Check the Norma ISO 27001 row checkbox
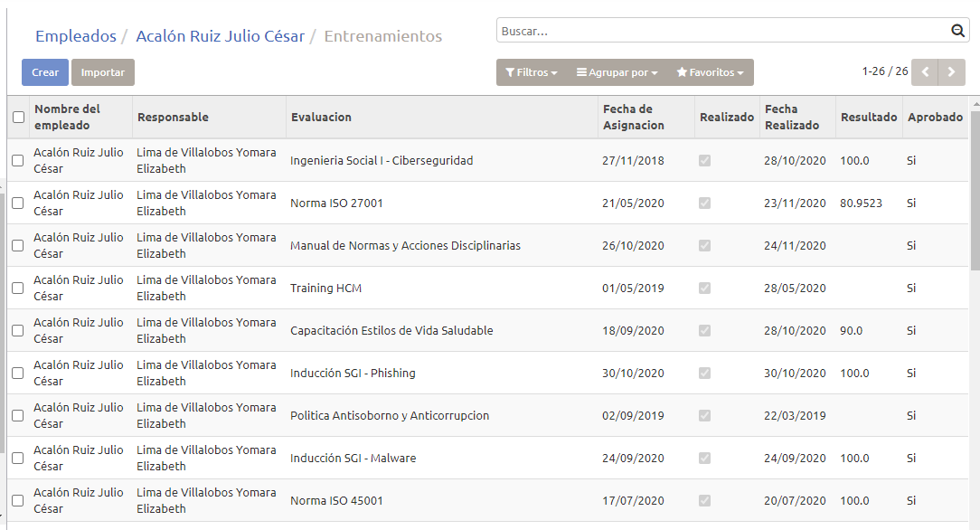 [18, 203]
